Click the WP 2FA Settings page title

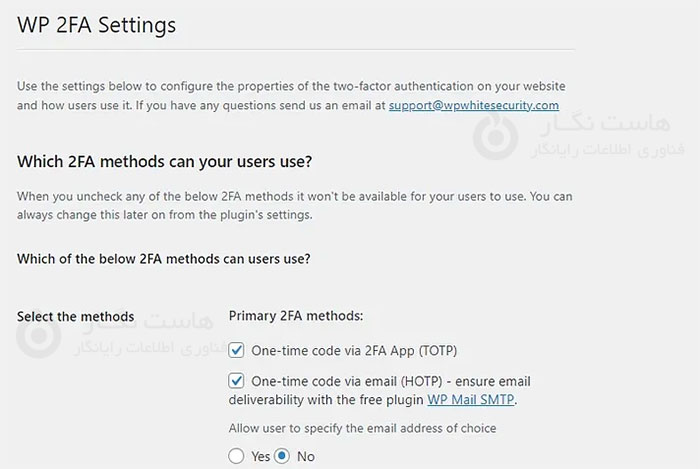pos(96,26)
